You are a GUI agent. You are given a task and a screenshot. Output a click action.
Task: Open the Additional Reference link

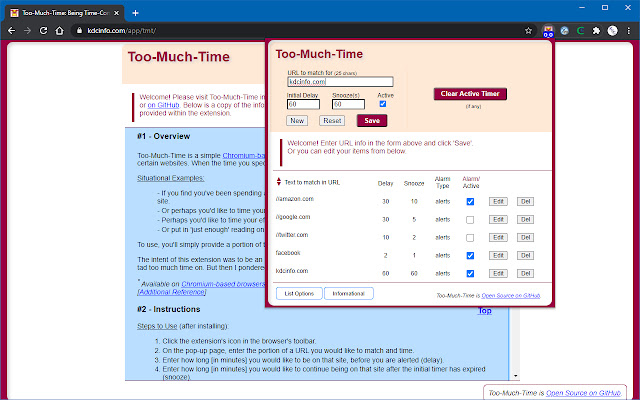tap(172, 292)
